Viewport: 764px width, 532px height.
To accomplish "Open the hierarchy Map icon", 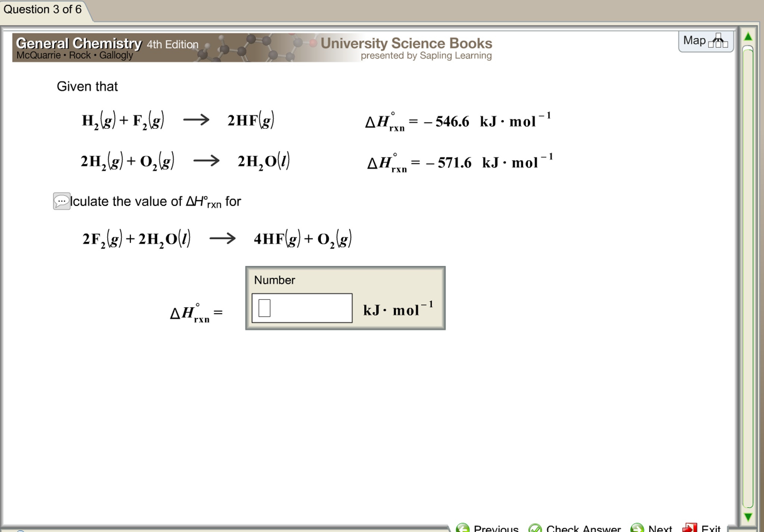I will pos(718,41).
